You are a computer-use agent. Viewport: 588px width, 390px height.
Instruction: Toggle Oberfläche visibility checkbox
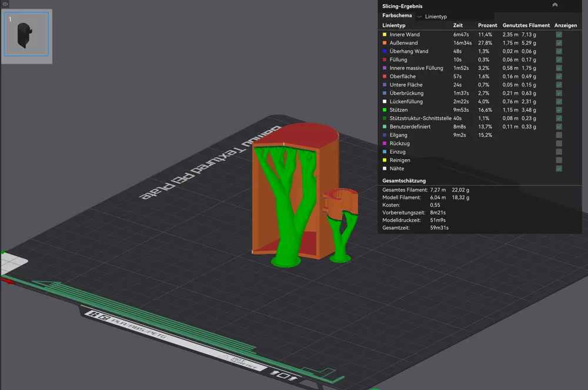pos(559,76)
